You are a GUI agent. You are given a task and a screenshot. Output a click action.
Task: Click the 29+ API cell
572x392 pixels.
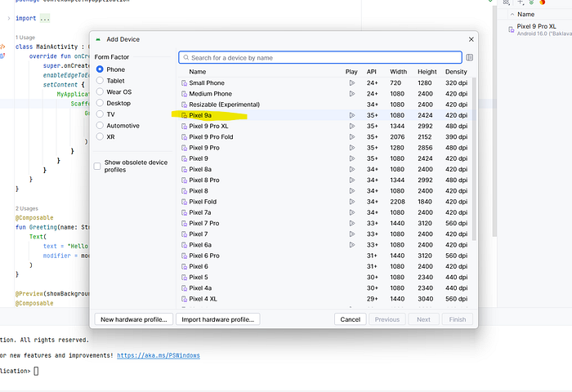372,299
